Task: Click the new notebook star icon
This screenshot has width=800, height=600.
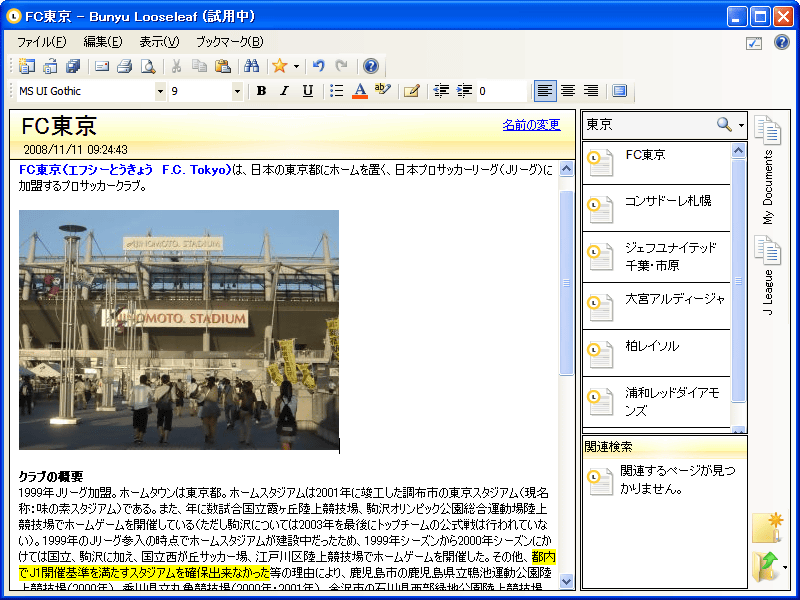Action: point(768,528)
